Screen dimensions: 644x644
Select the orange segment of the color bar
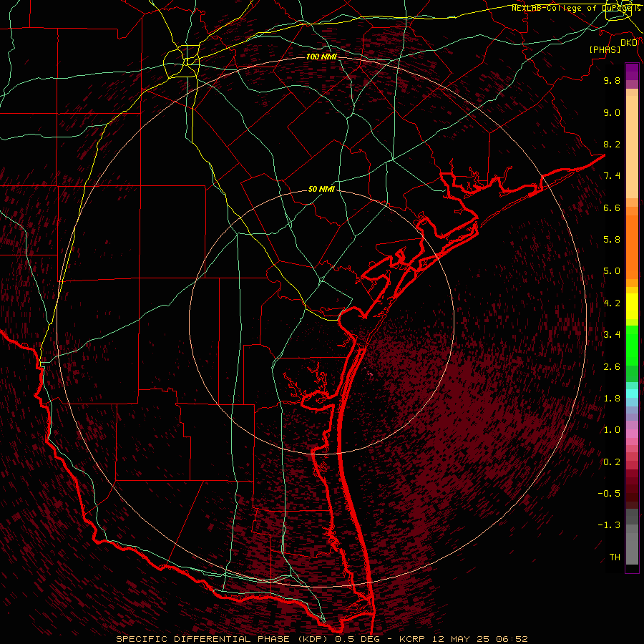coord(632,248)
